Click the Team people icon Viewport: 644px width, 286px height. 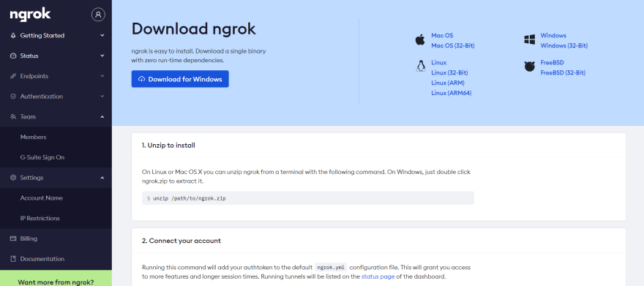tap(12, 117)
